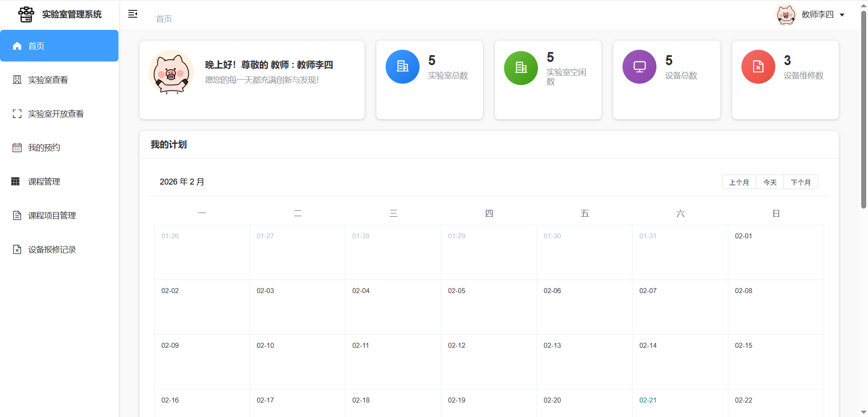Open the 实验室查看 menu item
Screen dimensions: 868x417
59,80
